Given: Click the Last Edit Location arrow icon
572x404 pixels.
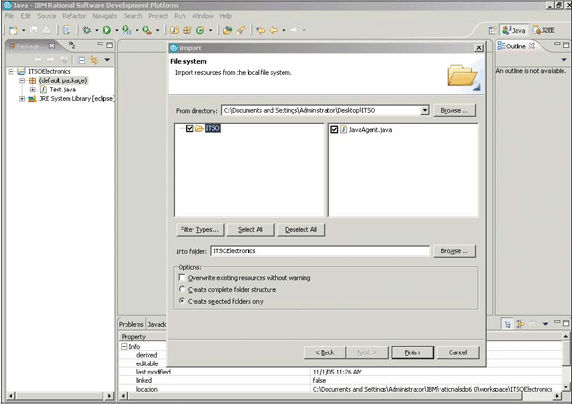Looking at the screenshot, I should click(x=260, y=30).
